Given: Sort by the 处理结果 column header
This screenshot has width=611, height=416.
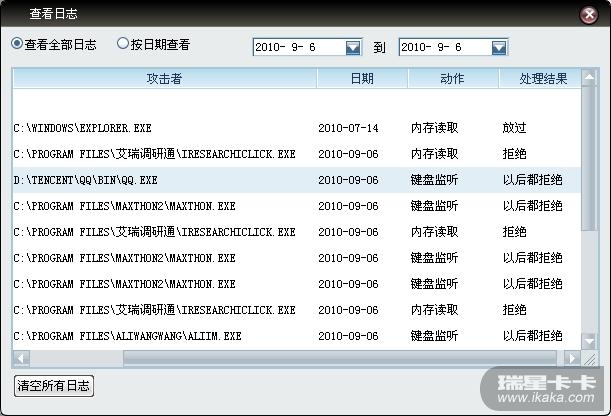Looking at the screenshot, I should click(540, 79).
